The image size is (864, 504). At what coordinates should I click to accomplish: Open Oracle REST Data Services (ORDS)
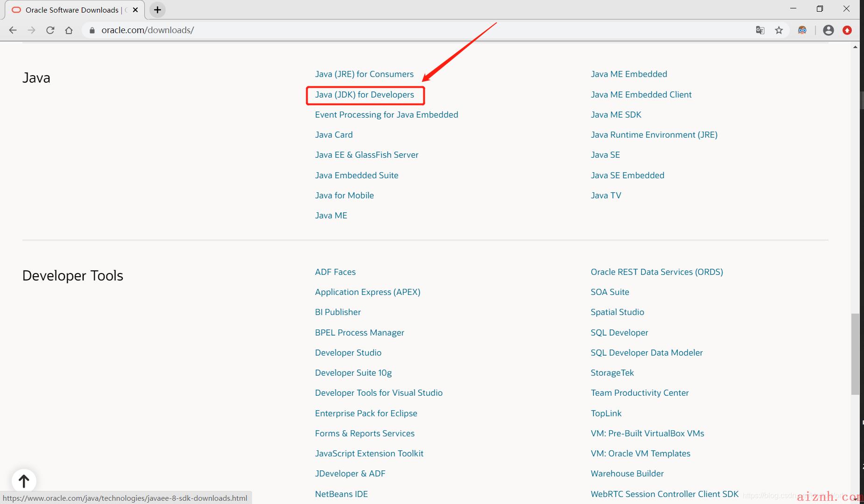(x=657, y=272)
